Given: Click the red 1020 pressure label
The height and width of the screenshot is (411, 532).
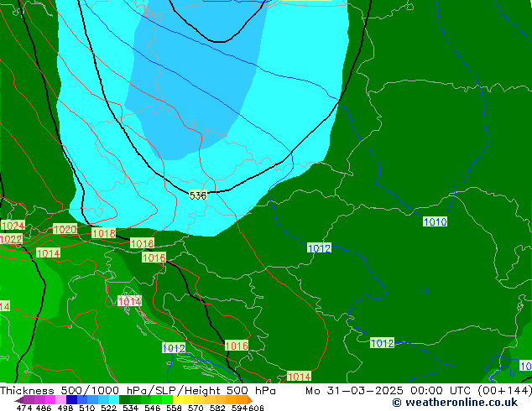Looking at the screenshot, I should click(x=65, y=229).
